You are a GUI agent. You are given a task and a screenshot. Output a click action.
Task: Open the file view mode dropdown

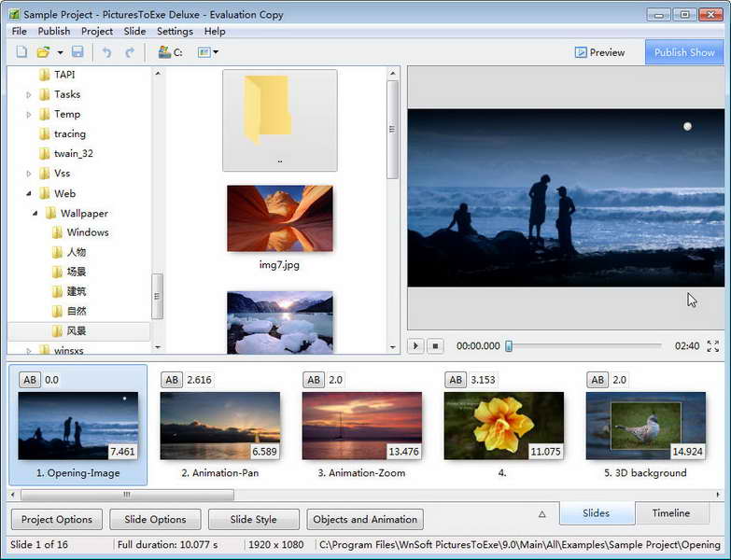[x=208, y=52]
